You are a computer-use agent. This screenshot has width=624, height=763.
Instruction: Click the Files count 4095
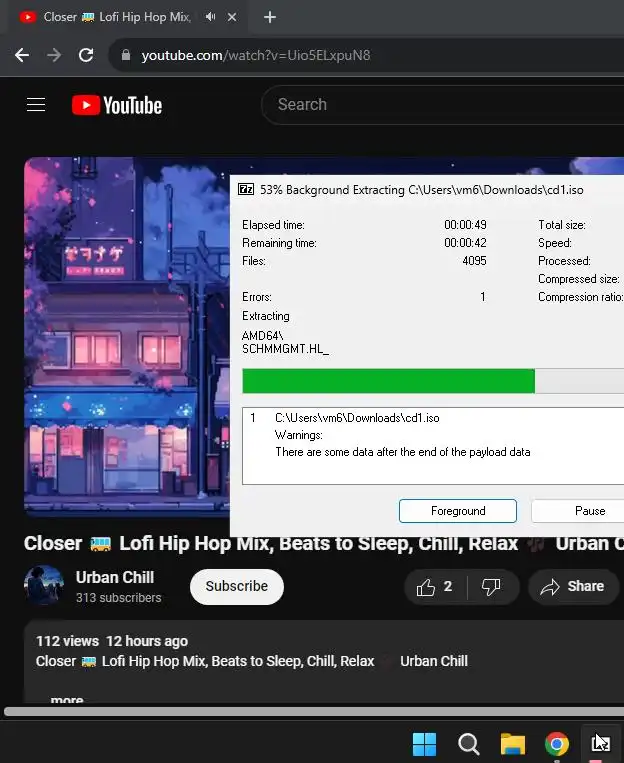coord(474,261)
